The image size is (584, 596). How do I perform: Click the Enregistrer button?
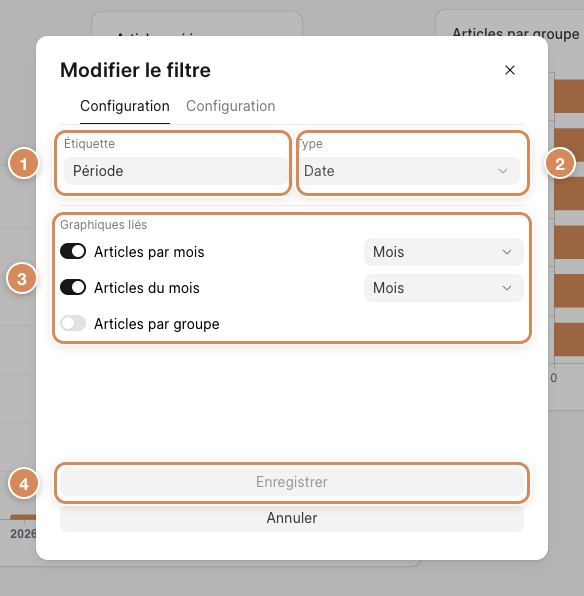pos(292,482)
